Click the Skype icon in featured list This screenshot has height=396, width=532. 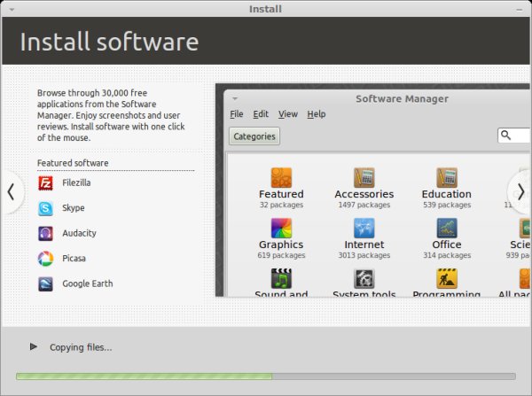pos(45,209)
